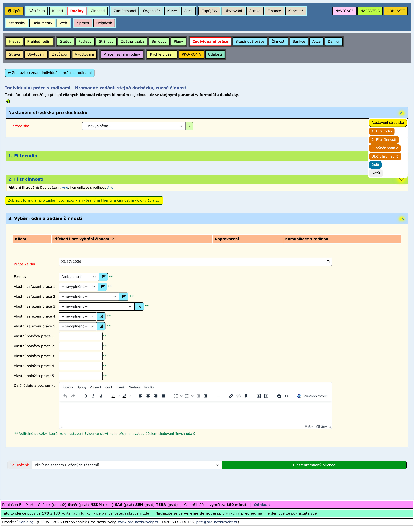Screen dimensions: 415x532
Task: Click the print icon in editor toolbar
Action: point(279,396)
